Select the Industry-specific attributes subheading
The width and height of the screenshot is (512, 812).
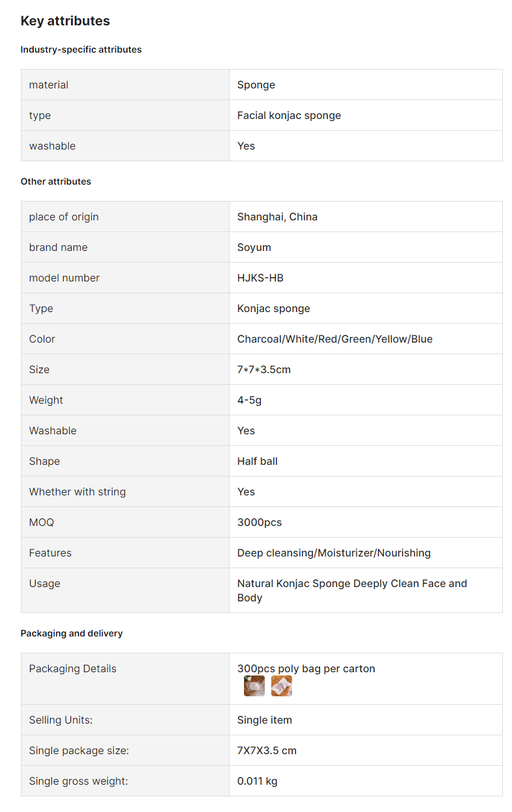[81, 49]
